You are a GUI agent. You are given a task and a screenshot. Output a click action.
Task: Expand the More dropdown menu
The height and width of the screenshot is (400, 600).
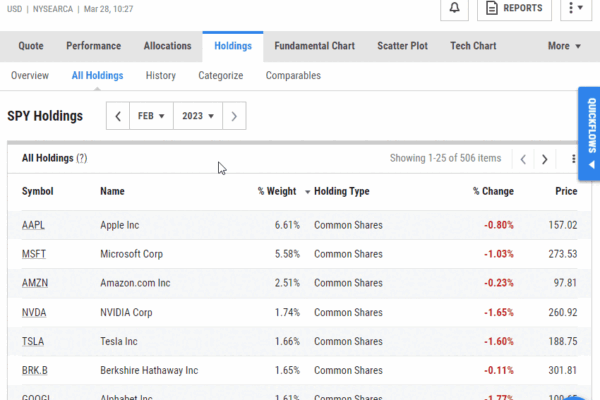point(564,46)
